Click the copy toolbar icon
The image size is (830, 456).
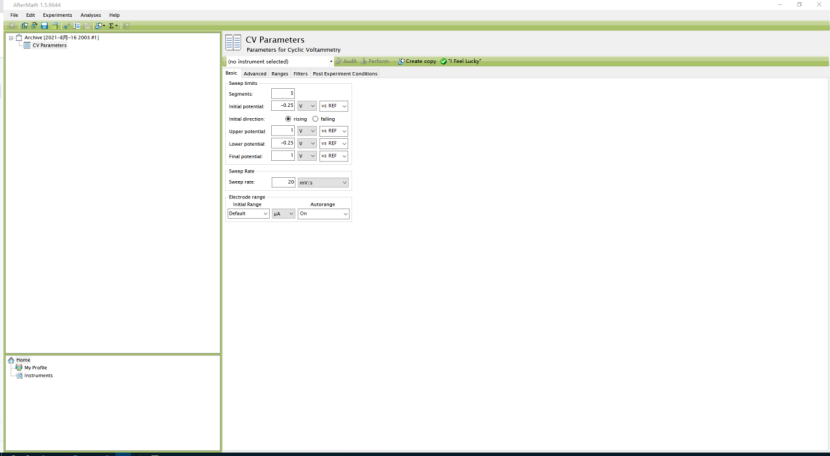(x=77, y=25)
